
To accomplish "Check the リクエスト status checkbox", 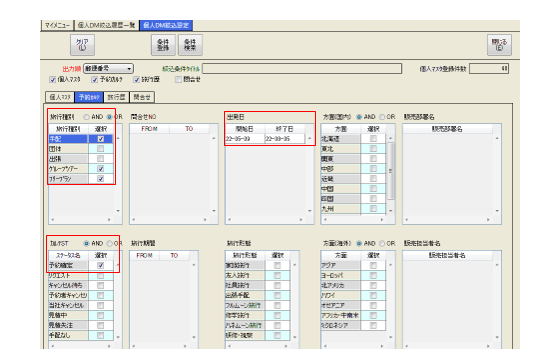I will 101,275.
